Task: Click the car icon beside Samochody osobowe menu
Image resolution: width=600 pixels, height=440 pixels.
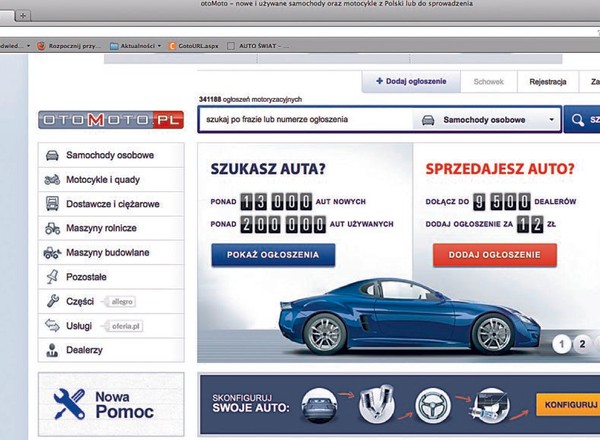Action: (52, 155)
